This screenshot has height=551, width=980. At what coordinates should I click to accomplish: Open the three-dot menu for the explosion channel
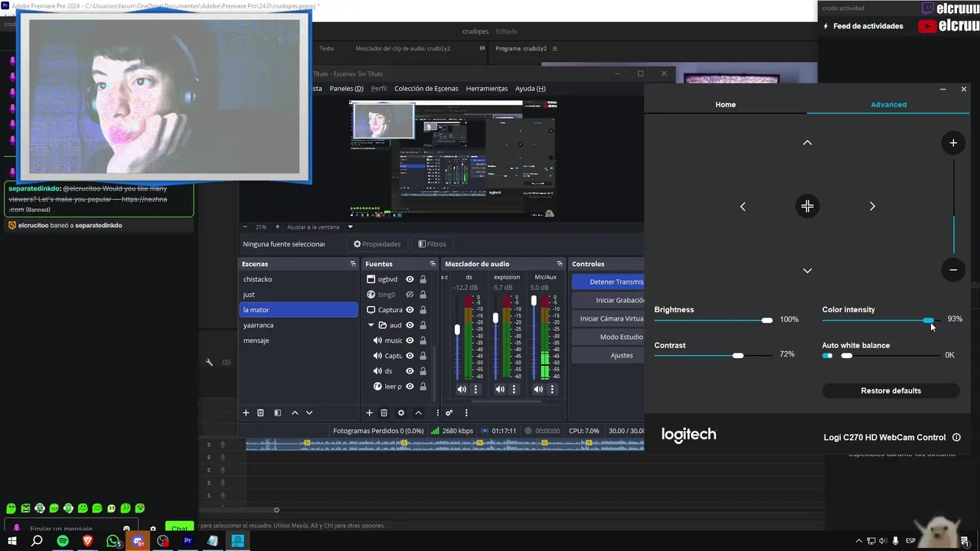coord(514,389)
